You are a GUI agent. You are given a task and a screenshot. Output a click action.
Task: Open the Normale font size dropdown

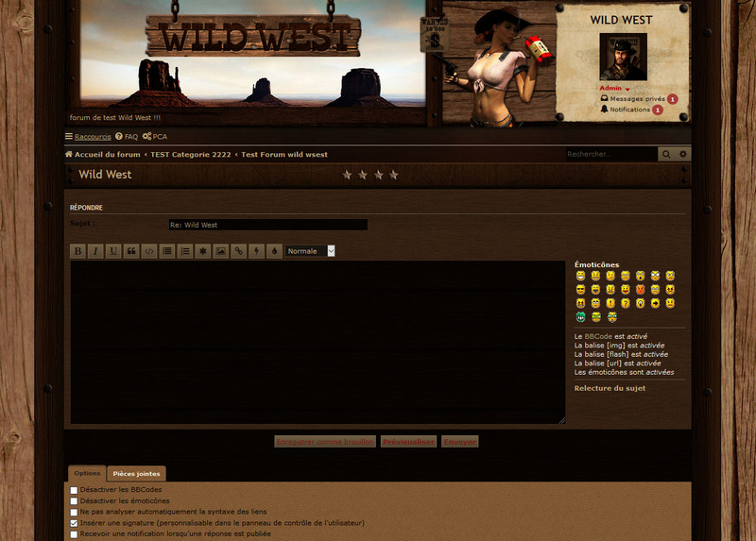tap(310, 251)
